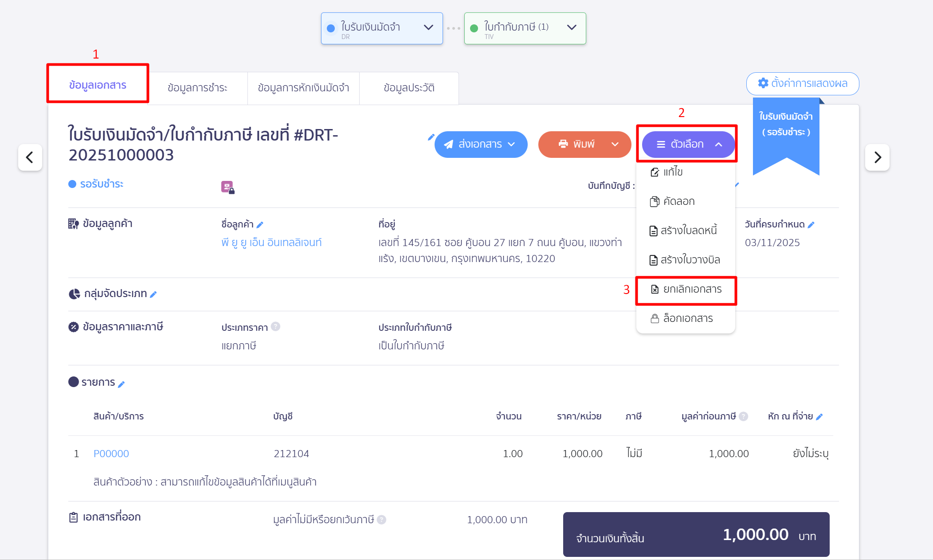Screen dimensions: 933x560
Task: Click info icon beside มูลค่าไม่มีหรือยกเว้นภาษี
Action: (381, 520)
